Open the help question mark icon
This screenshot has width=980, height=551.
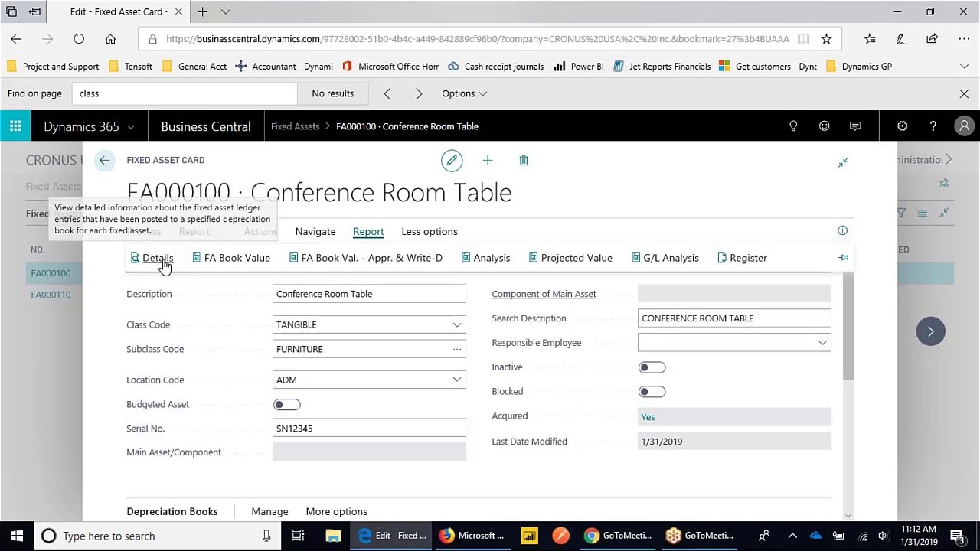pos(933,126)
